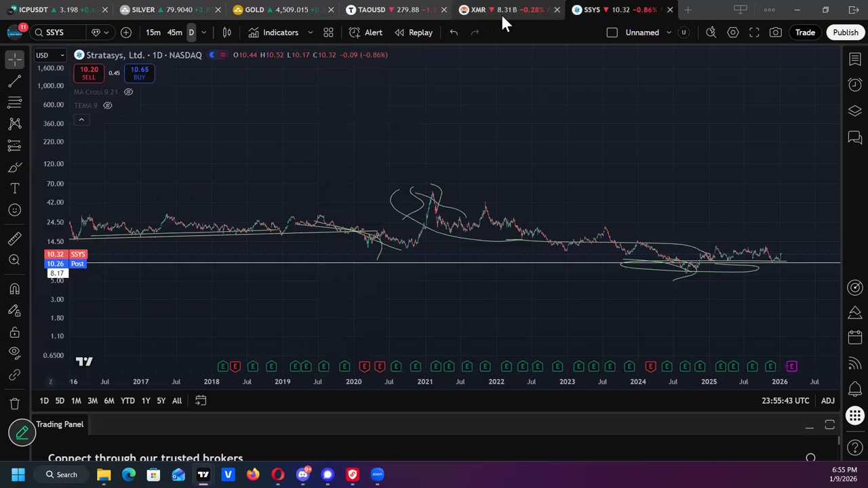Open chart settings hexagon icon
Image resolution: width=868 pixels, height=488 pixels.
pyautogui.click(x=733, y=33)
